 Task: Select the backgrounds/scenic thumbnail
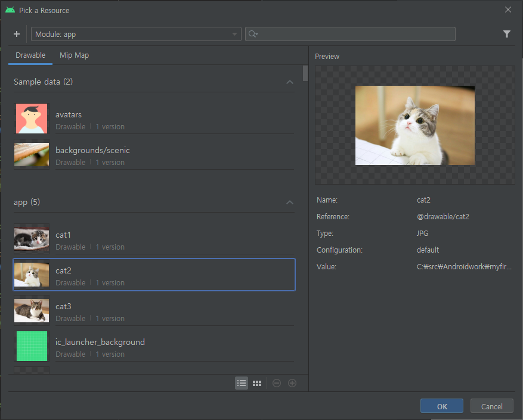[x=32, y=154]
